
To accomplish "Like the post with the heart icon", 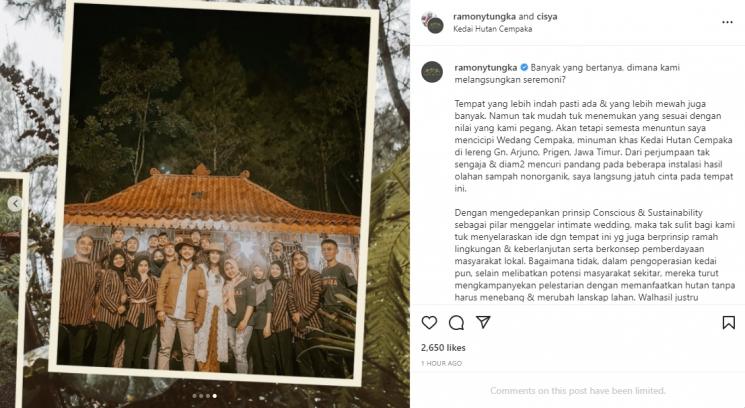I will 429,323.
